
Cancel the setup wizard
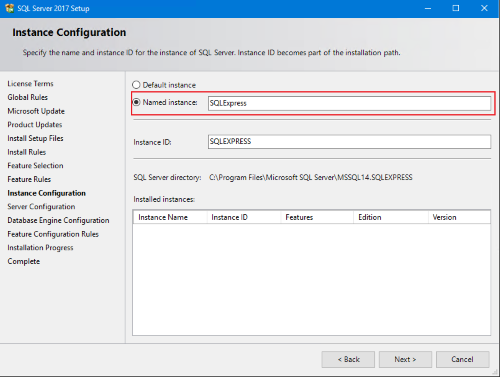pos(462,359)
